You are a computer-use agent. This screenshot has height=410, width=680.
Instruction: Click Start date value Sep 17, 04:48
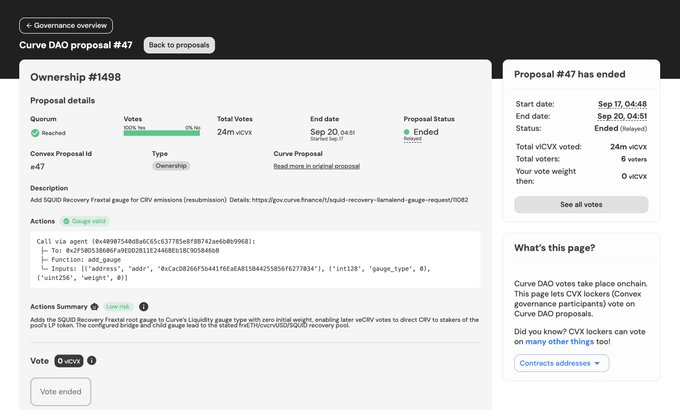click(622, 104)
